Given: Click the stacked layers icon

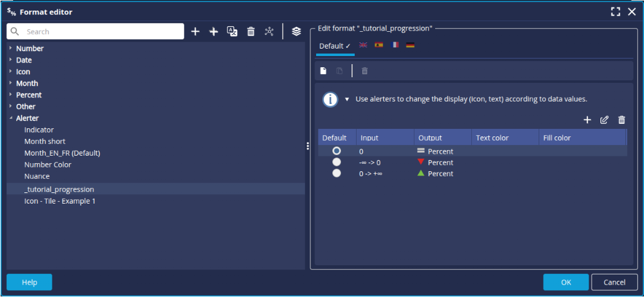Looking at the screenshot, I should click(x=296, y=31).
